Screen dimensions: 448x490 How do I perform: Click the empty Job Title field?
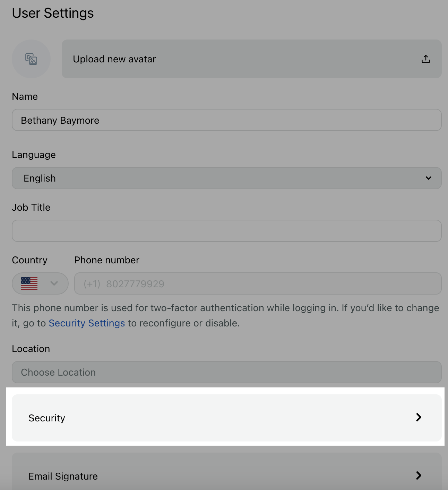point(227,231)
